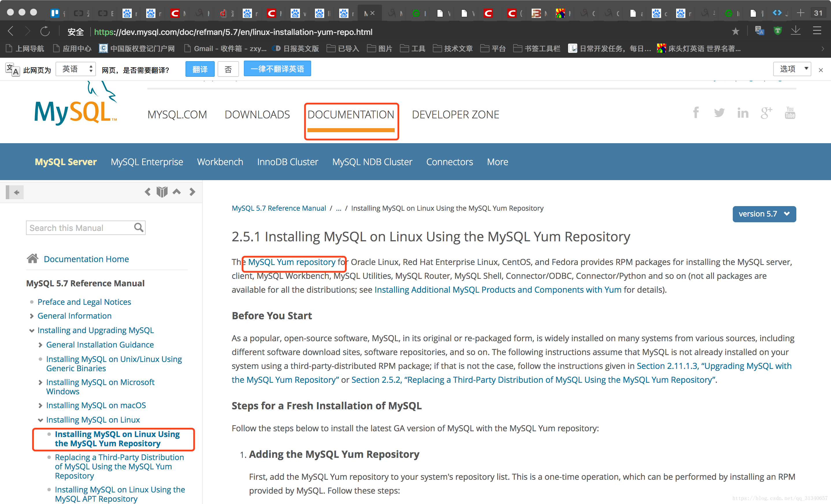Follow the MySQL Yum repository link
831x504 pixels.
point(292,262)
